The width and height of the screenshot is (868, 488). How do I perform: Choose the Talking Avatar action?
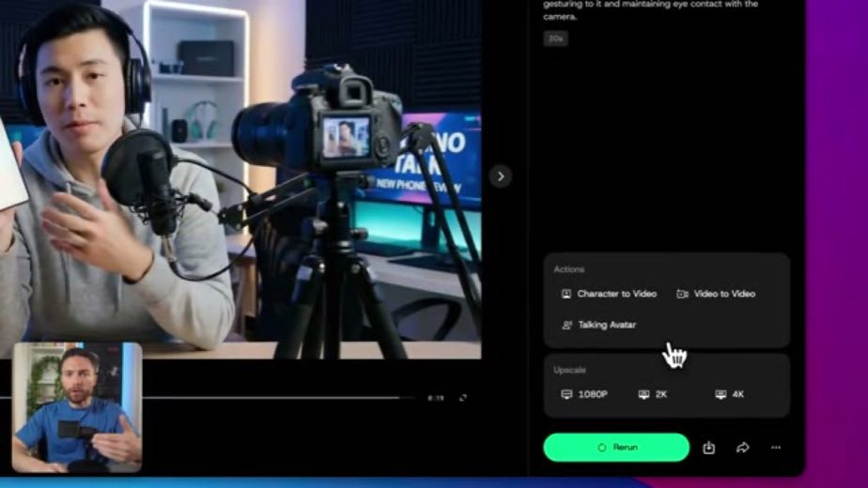599,325
